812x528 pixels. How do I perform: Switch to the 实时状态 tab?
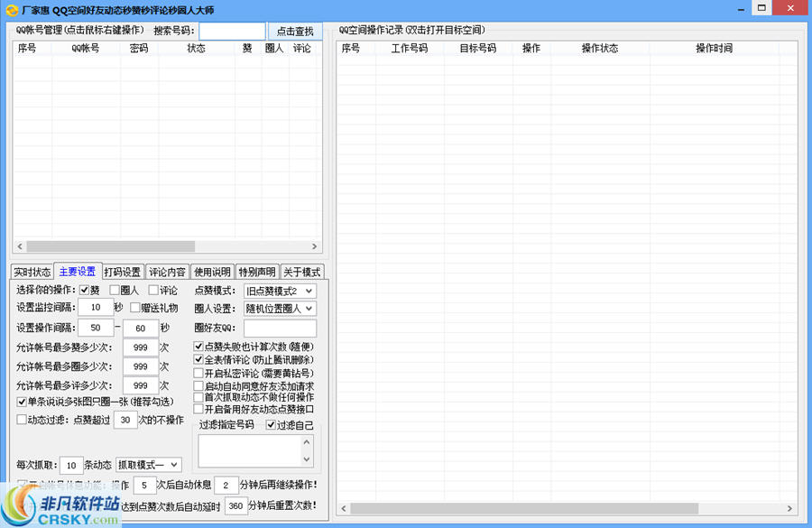pyautogui.click(x=32, y=272)
